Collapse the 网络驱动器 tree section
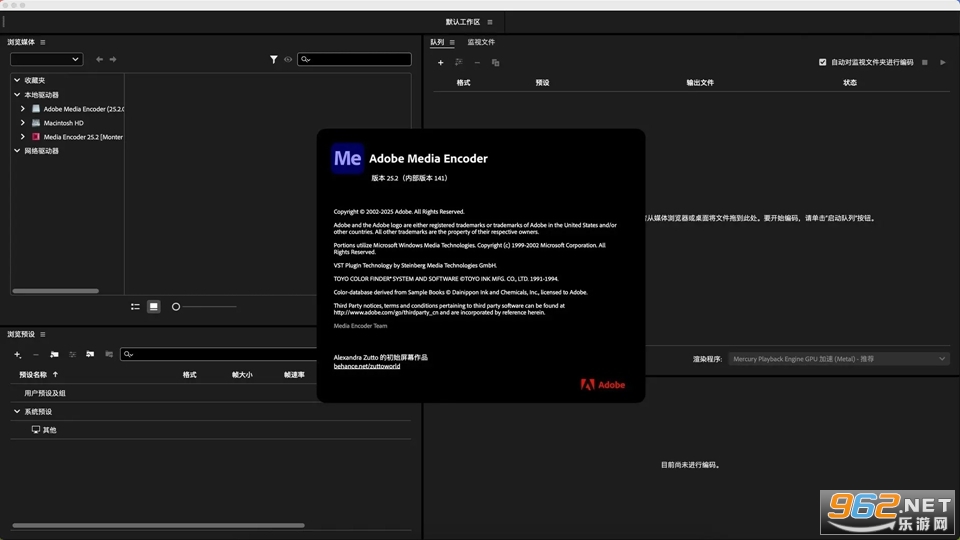The width and height of the screenshot is (960, 540). click(x=17, y=151)
